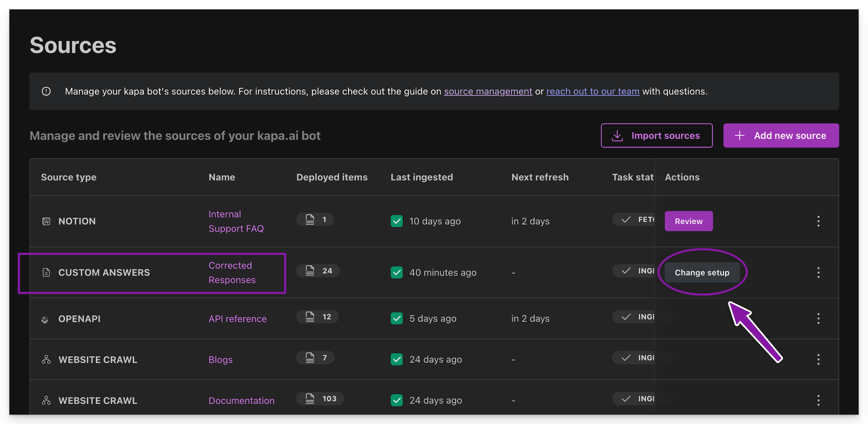The image size is (868, 424).
Task: Click the green check beside 5 days ago
Action: pyautogui.click(x=397, y=318)
